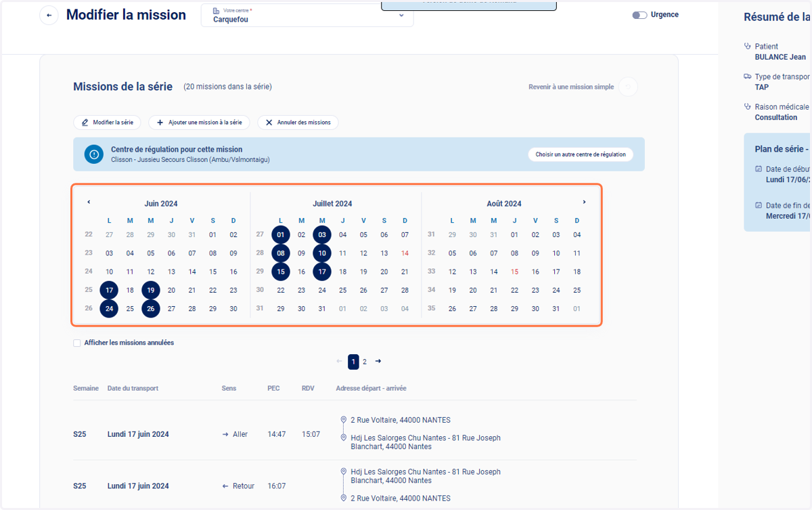
Task: Click Revenir à une mission simple
Action: pos(571,87)
